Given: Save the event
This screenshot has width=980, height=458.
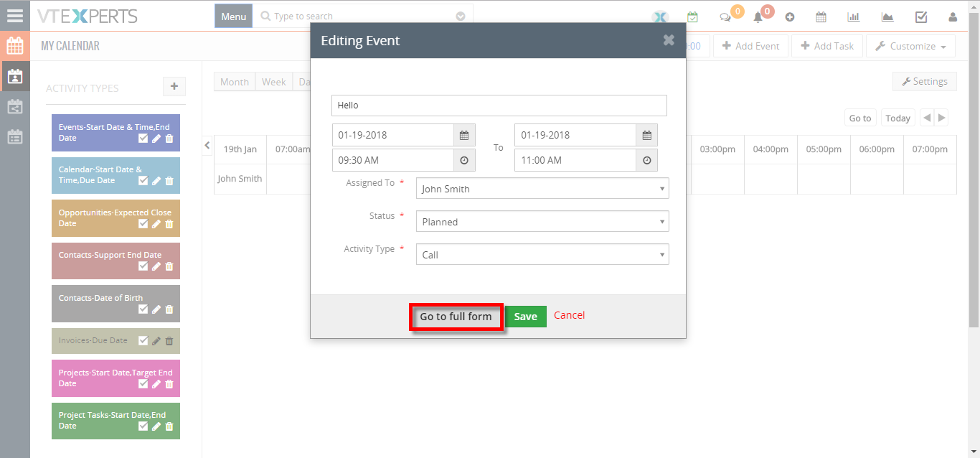Looking at the screenshot, I should [x=525, y=317].
